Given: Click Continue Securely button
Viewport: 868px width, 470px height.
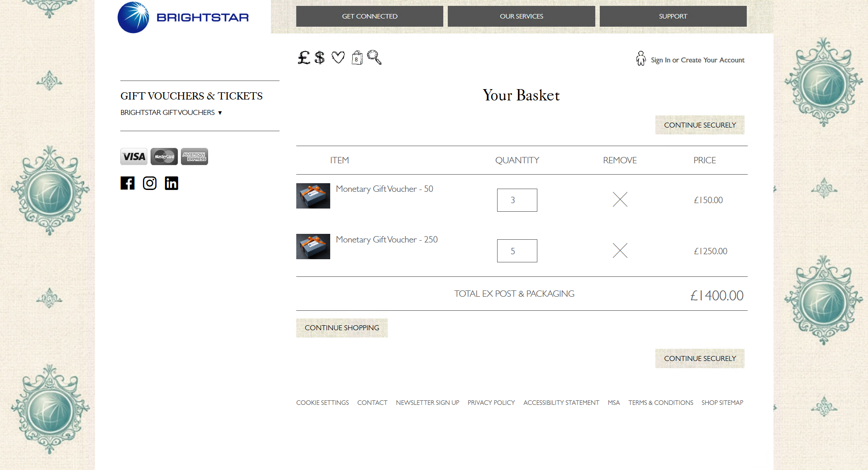Looking at the screenshot, I should (699, 125).
